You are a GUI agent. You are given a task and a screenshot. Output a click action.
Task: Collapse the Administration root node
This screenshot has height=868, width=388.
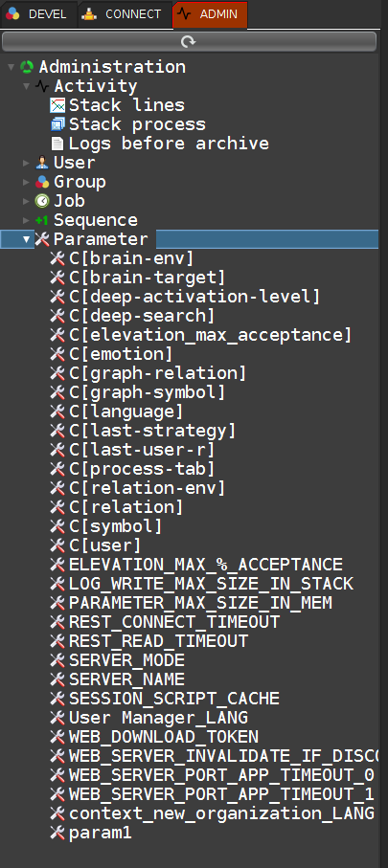click(x=11, y=67)
